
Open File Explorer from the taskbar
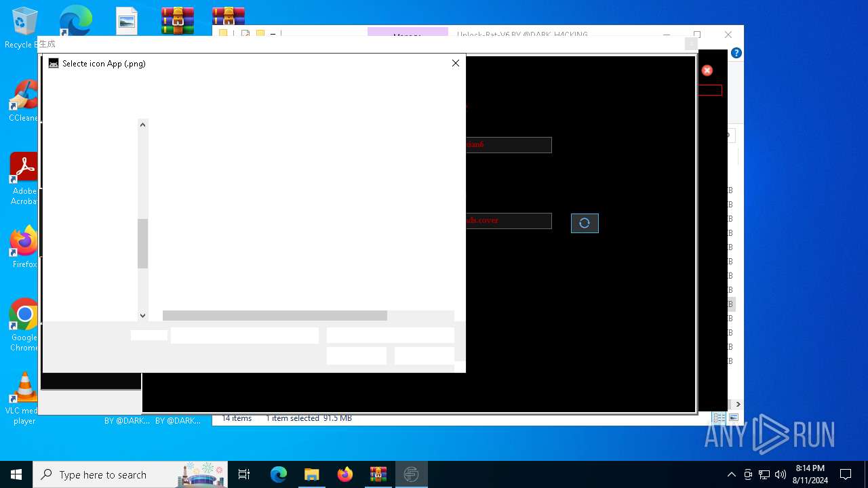tap(311, 474)
